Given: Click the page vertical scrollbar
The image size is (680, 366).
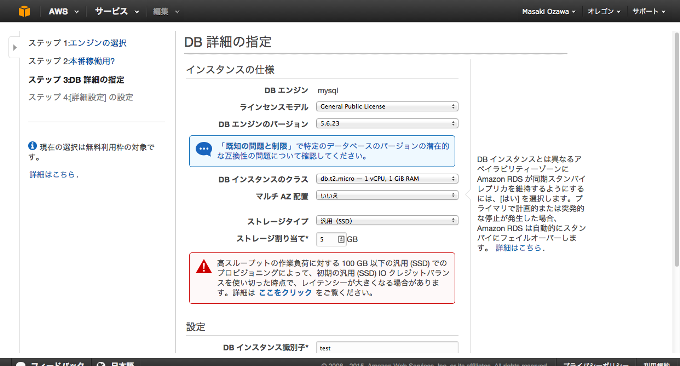Looking at the screenshot, I should pyautogui.click(x=677, y=150).
